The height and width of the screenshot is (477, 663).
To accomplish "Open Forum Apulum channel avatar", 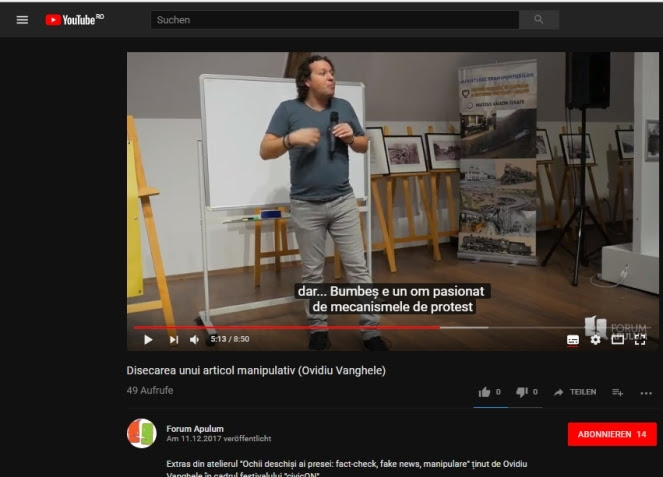I will 142,433.
